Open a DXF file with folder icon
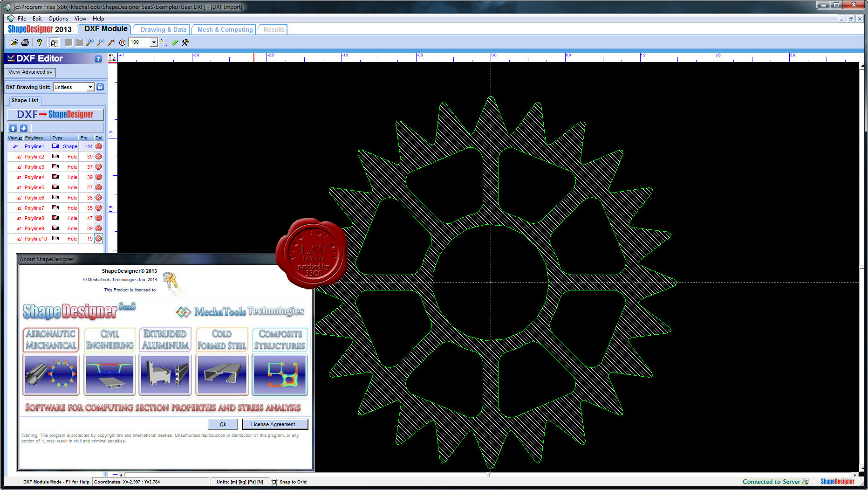The height and width of the screenshot is (490, 868). [x=14, y=42]
